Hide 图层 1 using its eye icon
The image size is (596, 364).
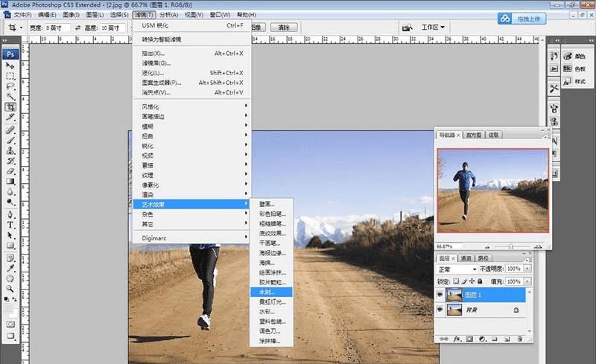tap(440, 295)
